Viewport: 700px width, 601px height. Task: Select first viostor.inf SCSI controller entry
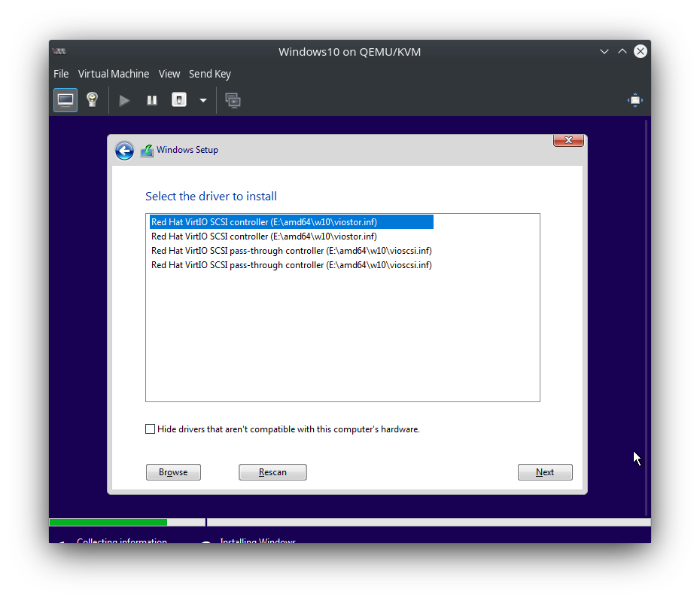[291, 222]
